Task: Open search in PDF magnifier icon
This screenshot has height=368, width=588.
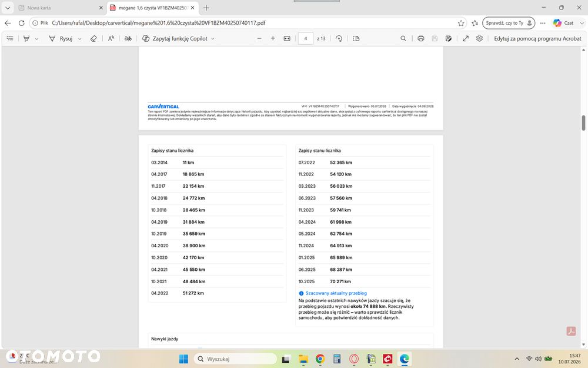Action: coord(403,38)
